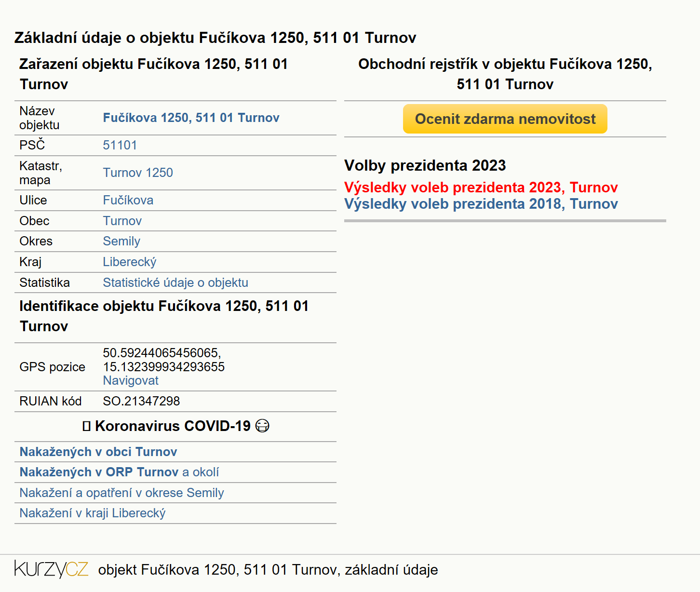
Task: Open Nakažených v ORP Turnov a okolí
Action: [x=119, y=472]
